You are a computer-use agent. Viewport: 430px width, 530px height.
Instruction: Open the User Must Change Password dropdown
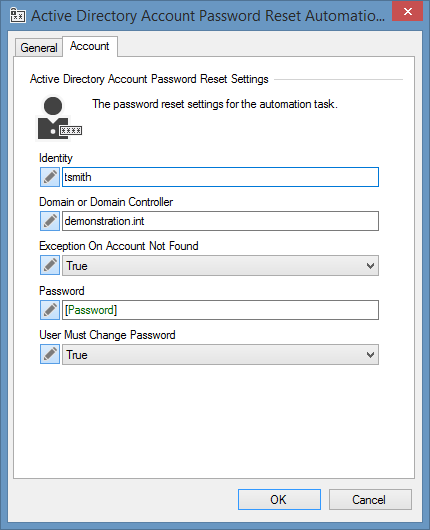220,355
